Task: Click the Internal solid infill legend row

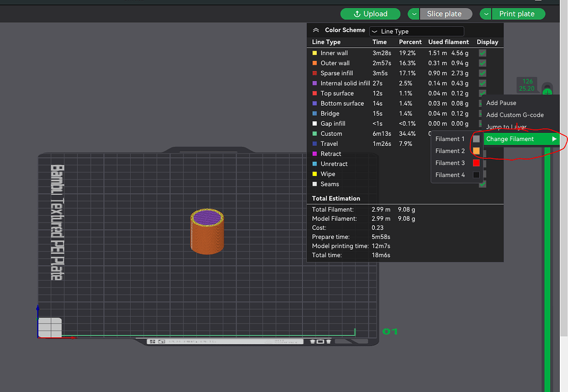Action: pyautogui.click(x=405, y=84)
